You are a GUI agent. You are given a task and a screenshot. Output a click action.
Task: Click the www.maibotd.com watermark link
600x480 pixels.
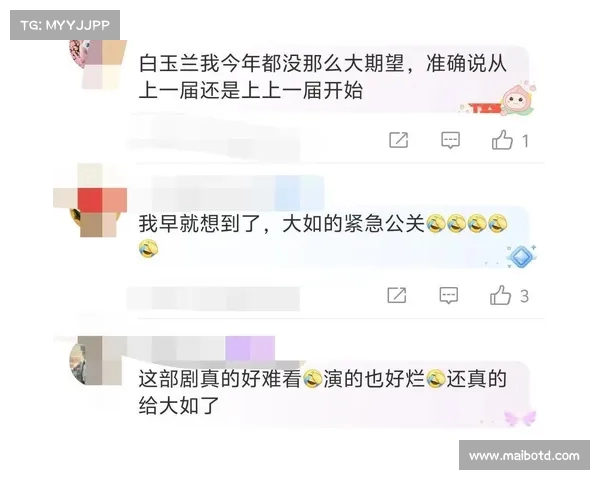(524, 456)
